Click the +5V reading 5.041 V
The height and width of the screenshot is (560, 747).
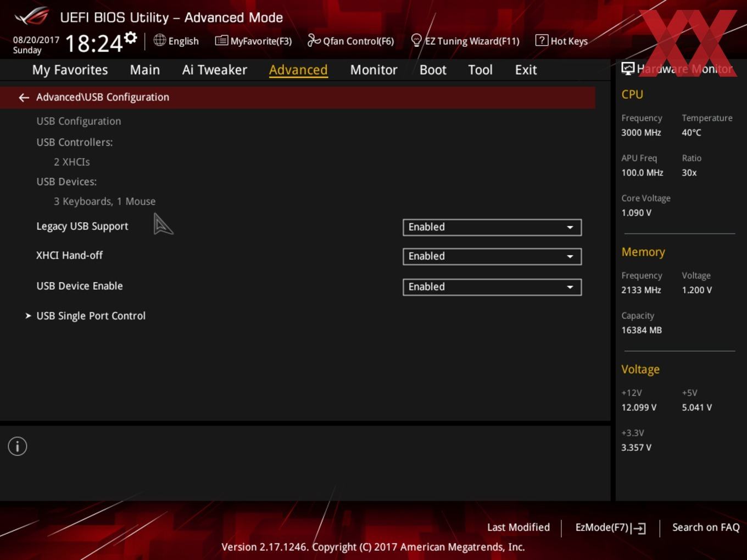point(697,408)
